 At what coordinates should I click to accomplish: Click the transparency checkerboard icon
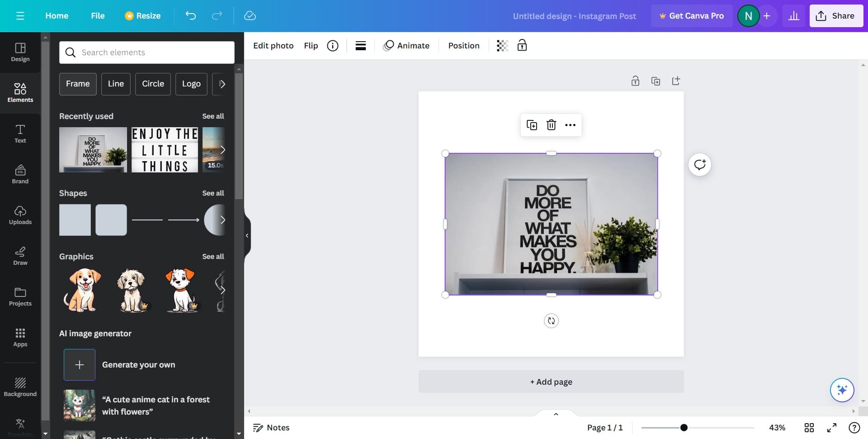point(502,46)
